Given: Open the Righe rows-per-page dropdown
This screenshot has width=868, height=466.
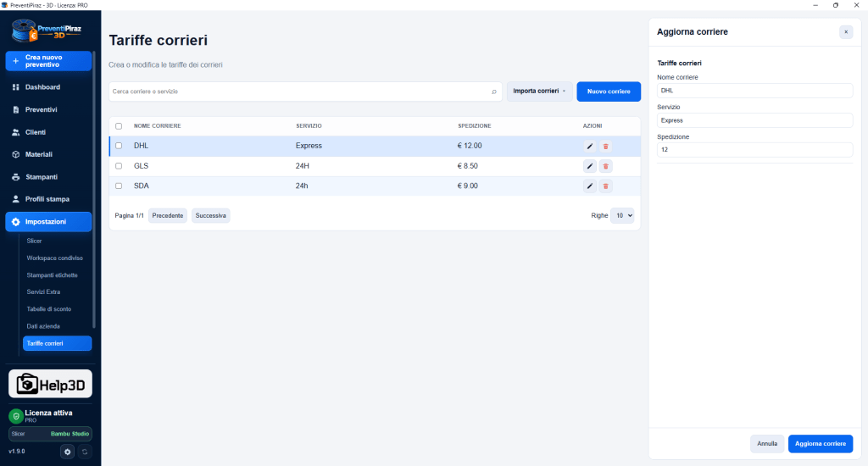Looking at the screenshot, I should pos(622,216).
